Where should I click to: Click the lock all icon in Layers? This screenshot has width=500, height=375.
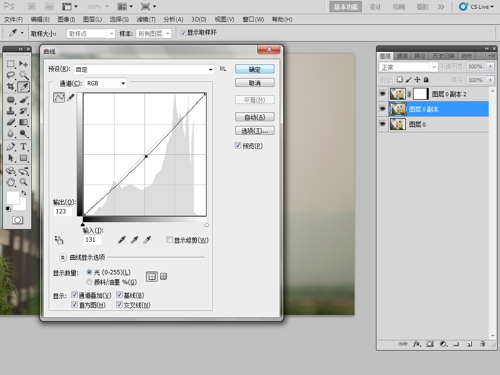click(426, 80)
